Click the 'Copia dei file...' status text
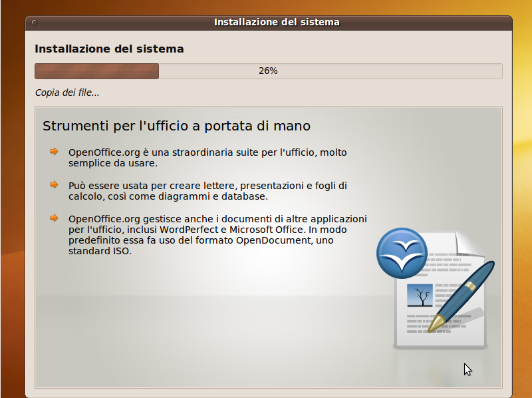Image resolution: width=532 pixels, height=398 pixels. 67,93
